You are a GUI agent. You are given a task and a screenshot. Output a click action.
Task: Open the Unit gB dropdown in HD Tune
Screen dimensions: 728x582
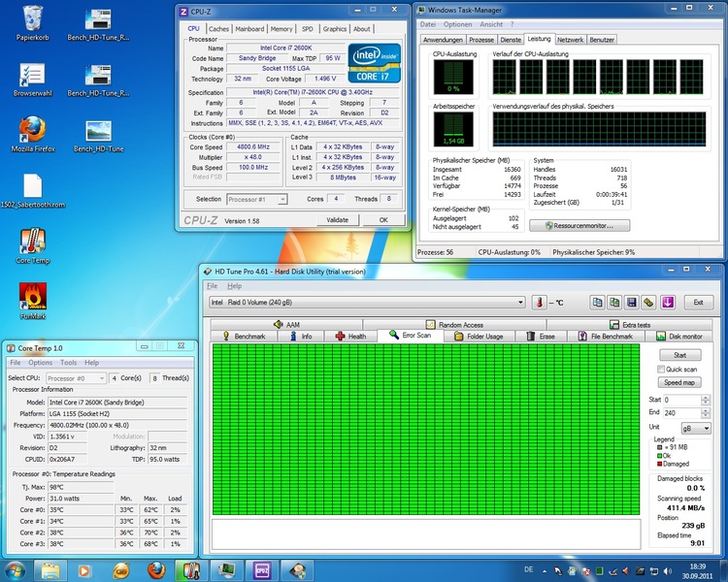coord(696,429)
